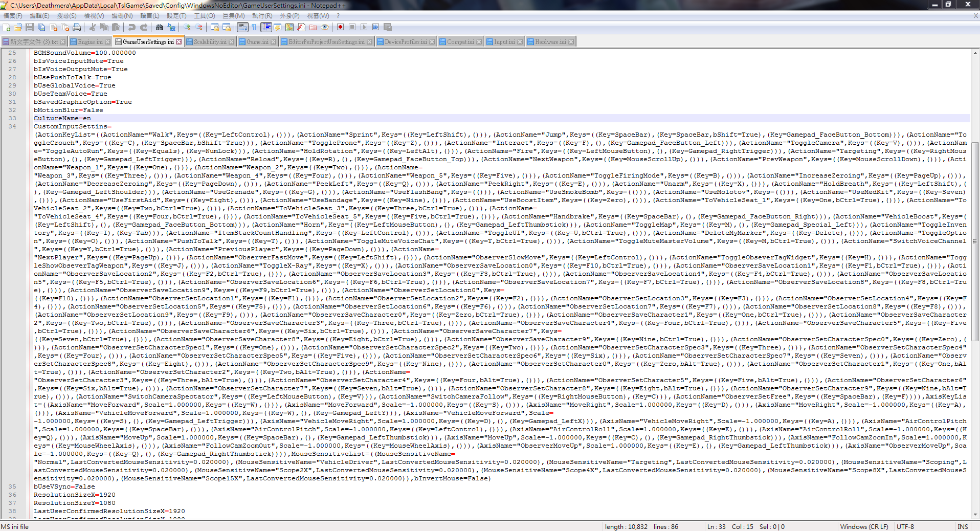Switch to the Scalability.ini tab
Screen dimensions: 980x531
pyautogui.click(x=210, y=42)
